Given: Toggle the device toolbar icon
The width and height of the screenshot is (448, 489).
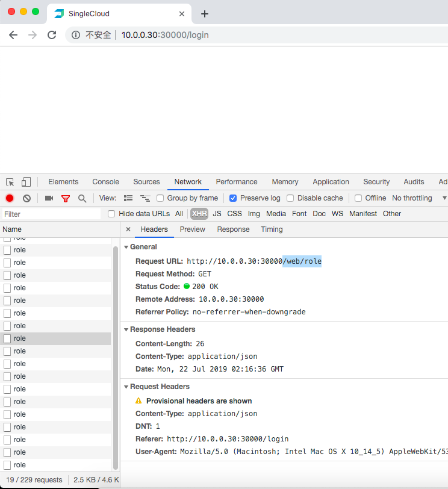Looking at the screenshot, I should (x=26, y=182).
